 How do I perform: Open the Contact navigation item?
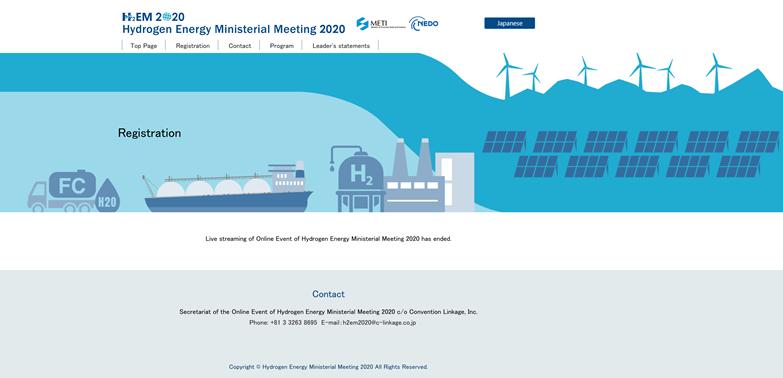click(240, 45)
